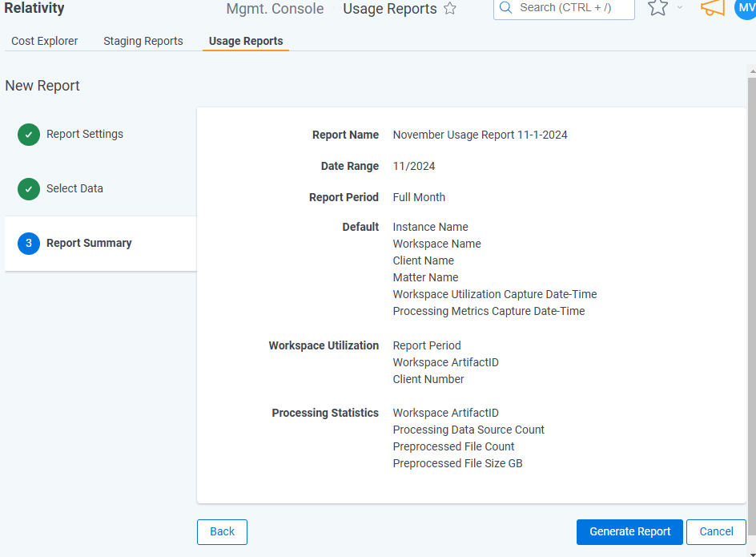This screenshot has height=557, width=756.
Task: Switch to the Cost Explorer tab
Action: click(44, 41)
